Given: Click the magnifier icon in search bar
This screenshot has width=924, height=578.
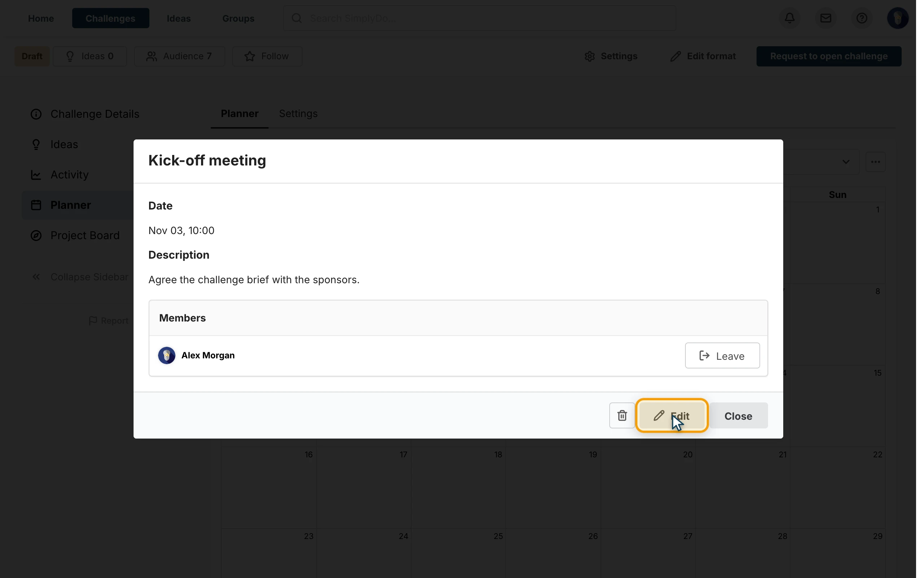Looking at the screenshot, I should click(297, 18).
